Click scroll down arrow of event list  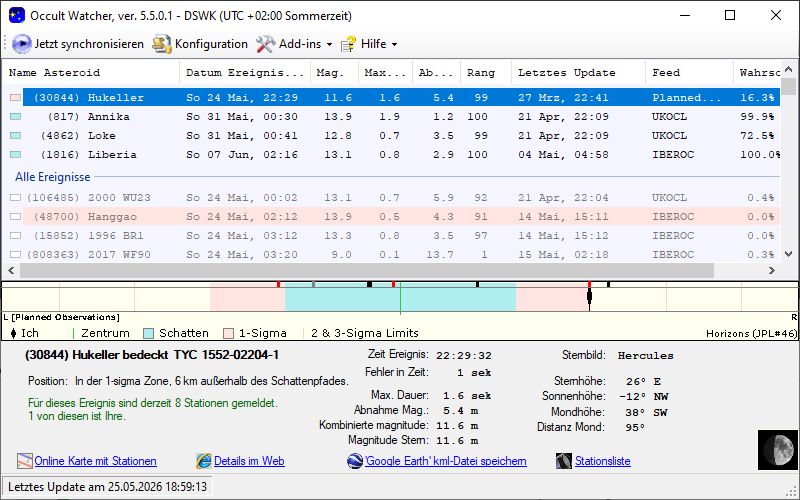click(788, 254)
